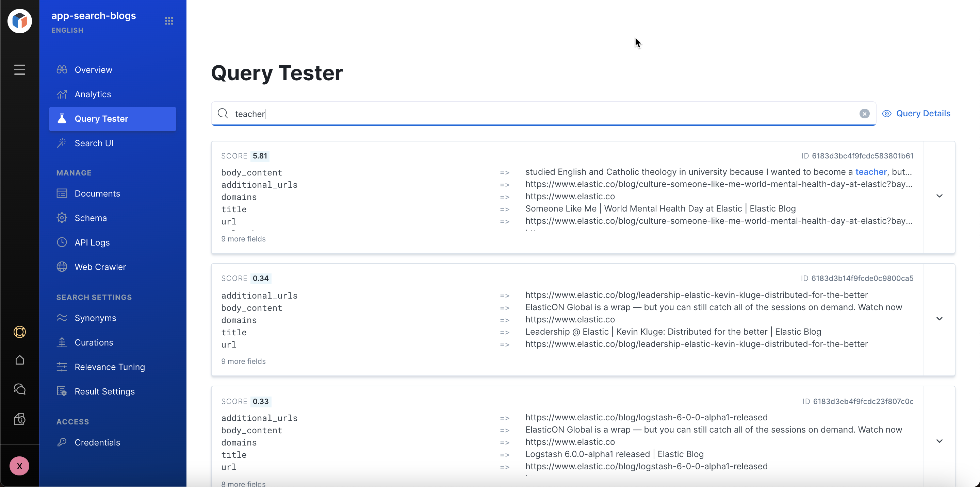
Task: Clear the teacher search query
Action: tap(865, 113)
